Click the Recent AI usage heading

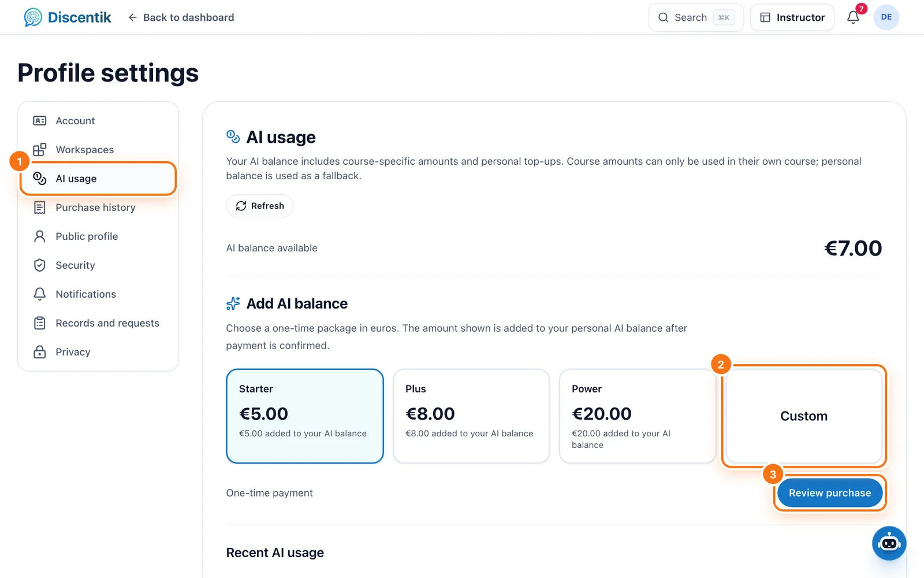(x=275, y=553)
